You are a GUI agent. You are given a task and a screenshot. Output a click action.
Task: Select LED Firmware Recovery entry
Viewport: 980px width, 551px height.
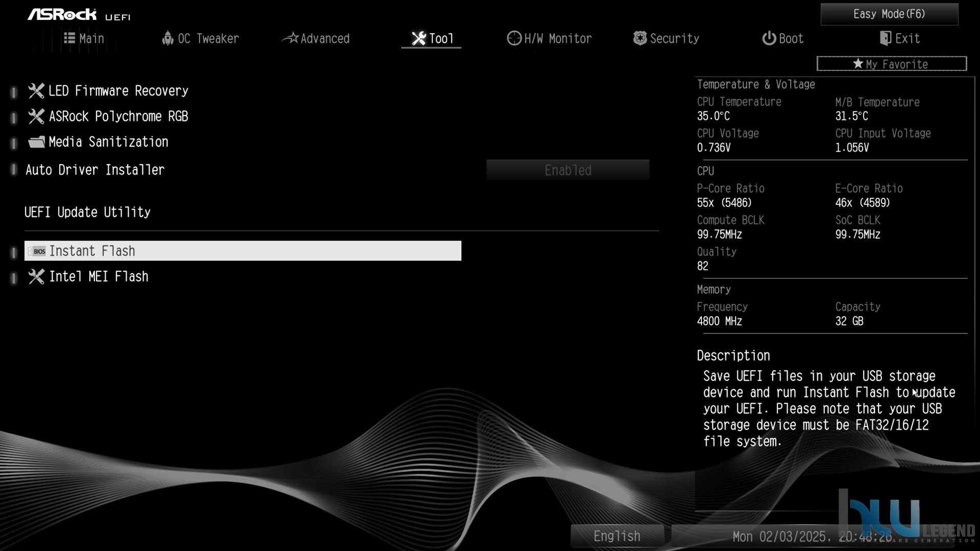(119, 91)
